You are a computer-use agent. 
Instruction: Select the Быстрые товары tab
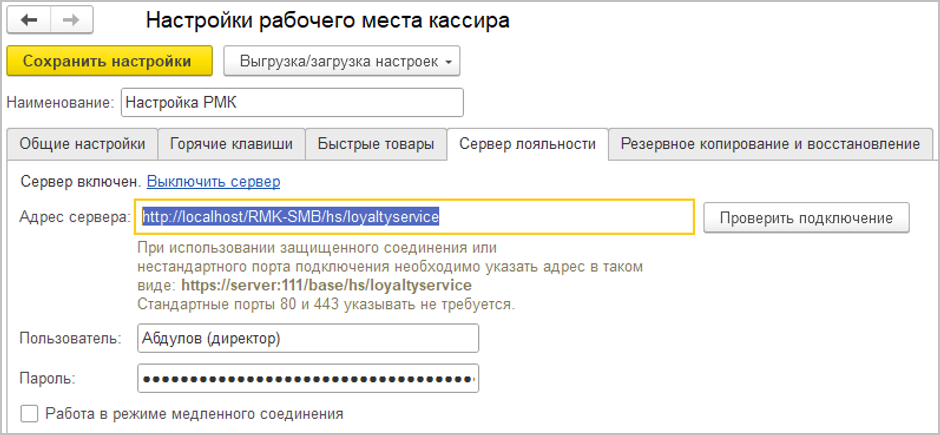pyautogui.click(x=375, y=144)
